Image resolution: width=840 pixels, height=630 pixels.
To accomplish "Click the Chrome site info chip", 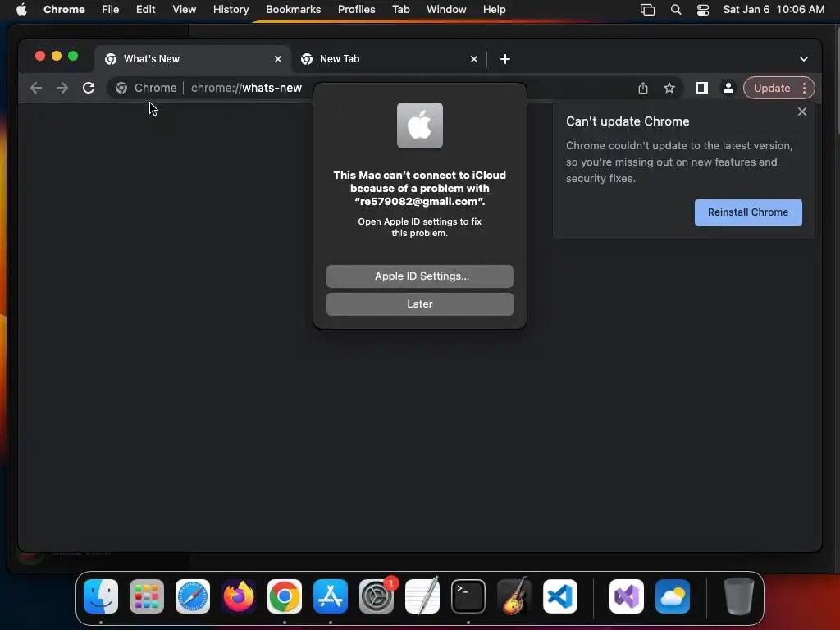I will click(x=146, y=88).
